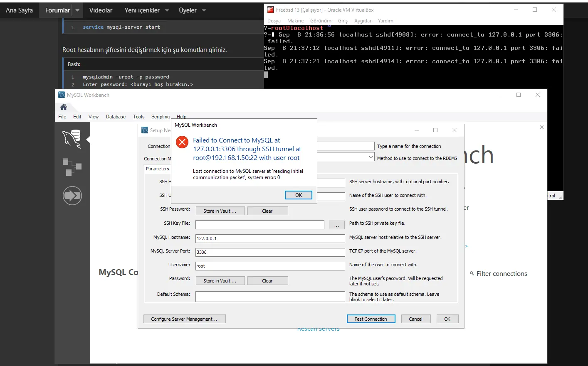Open the Models sidebar icon in Workbench
588x366 pixels.
point(72,167)
